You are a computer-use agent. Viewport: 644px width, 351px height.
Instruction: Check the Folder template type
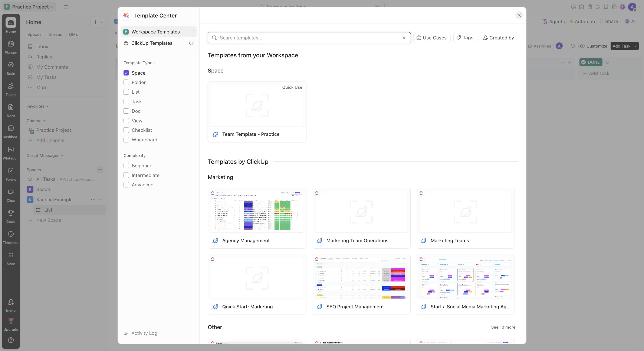click(x=126, y=82)
